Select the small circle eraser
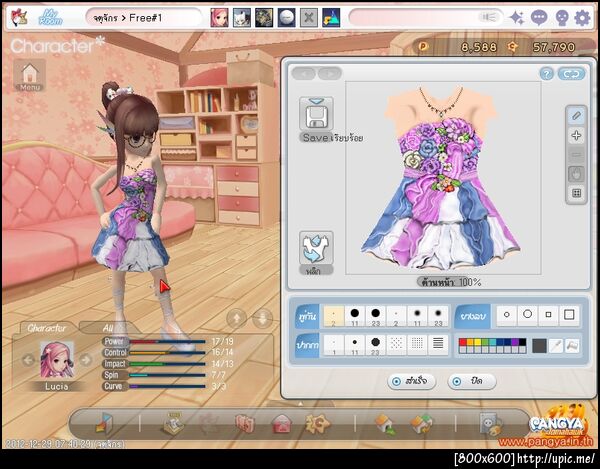 coord(507,315)
